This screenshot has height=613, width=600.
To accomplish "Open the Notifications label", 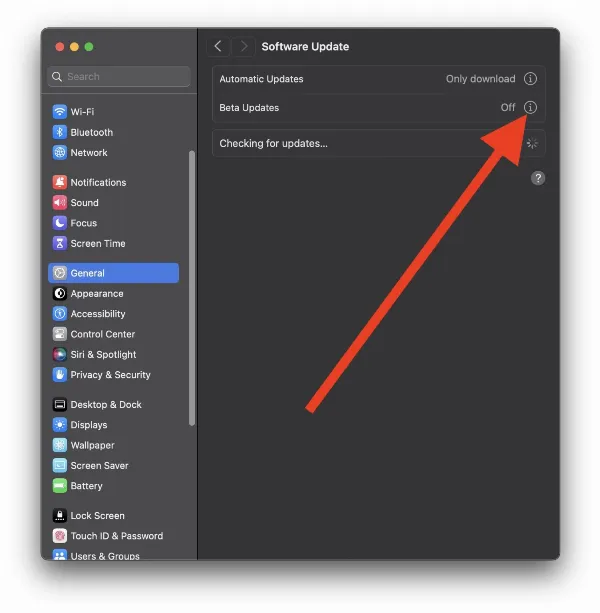I will pos(98,182).
